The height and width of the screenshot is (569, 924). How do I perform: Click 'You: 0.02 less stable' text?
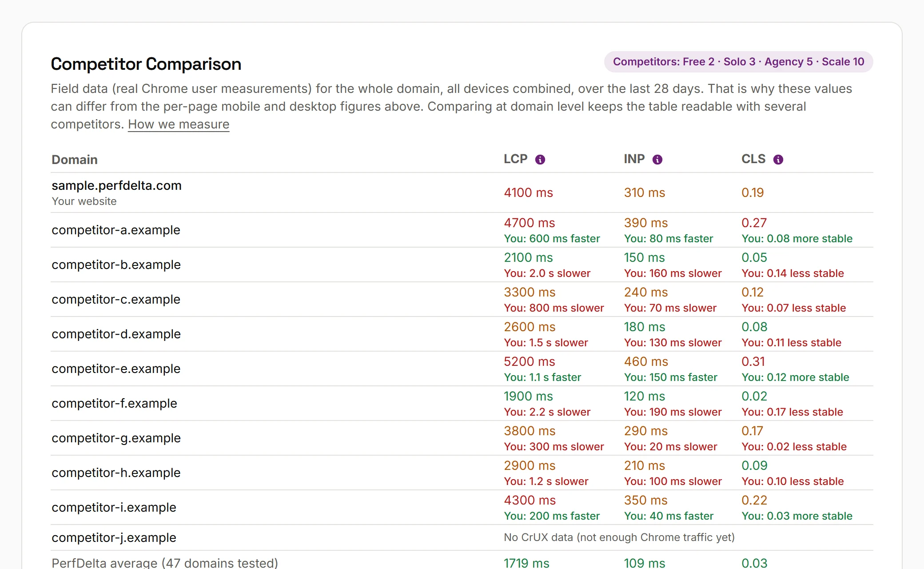coord(794,447)
